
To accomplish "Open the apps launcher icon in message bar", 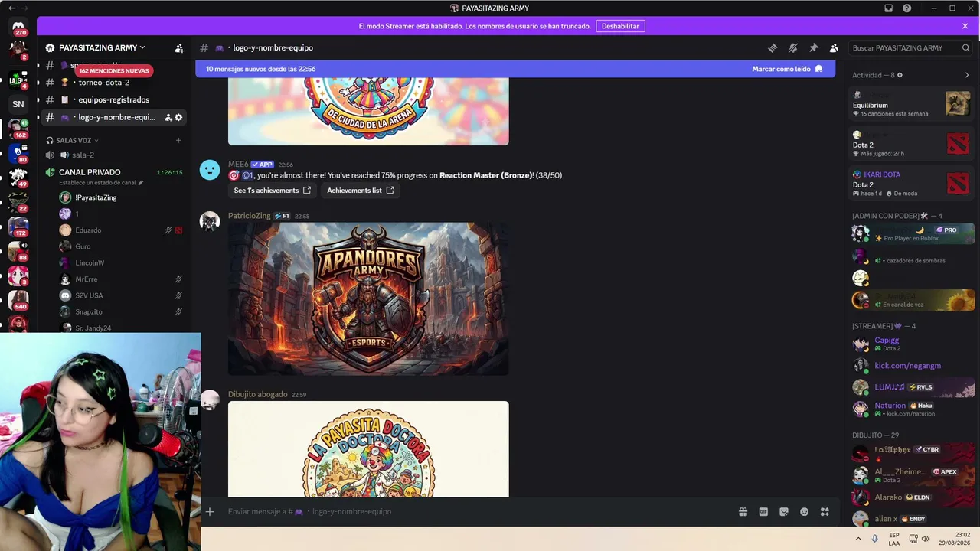I will [x=825, y=512].
